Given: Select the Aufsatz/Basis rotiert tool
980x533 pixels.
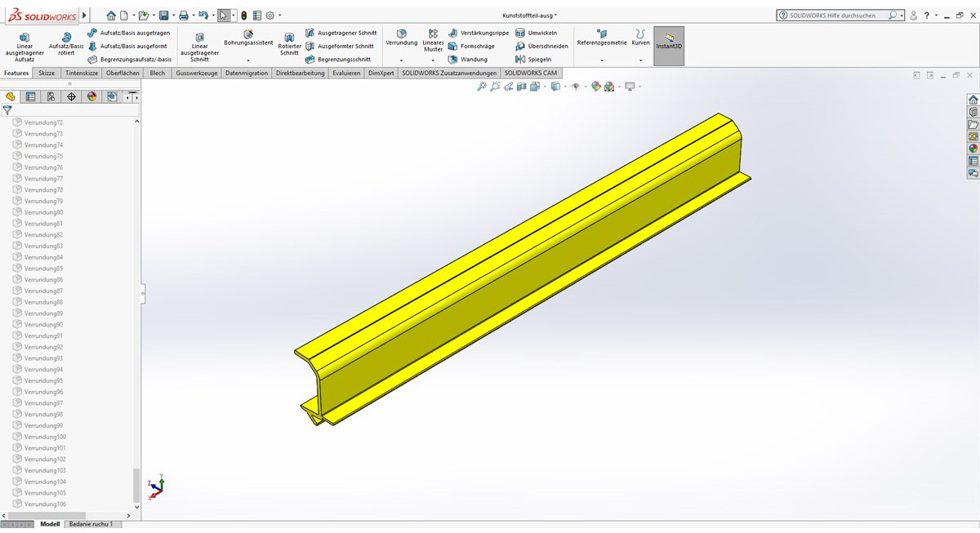Looking at the screenshot, I should click(x=66, y=44).
